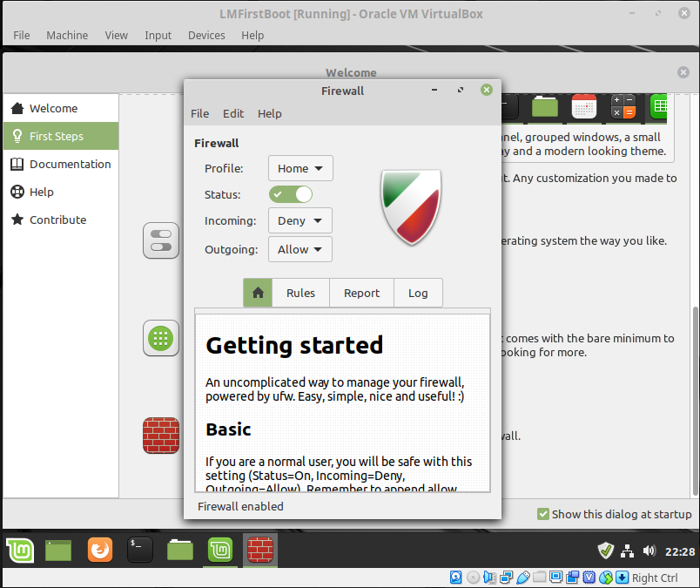Open Help section in Welcome sidebar
Image resolution: width=700 pixels, height=588 pixels.
pyautogui.click(x=61, y=192)
